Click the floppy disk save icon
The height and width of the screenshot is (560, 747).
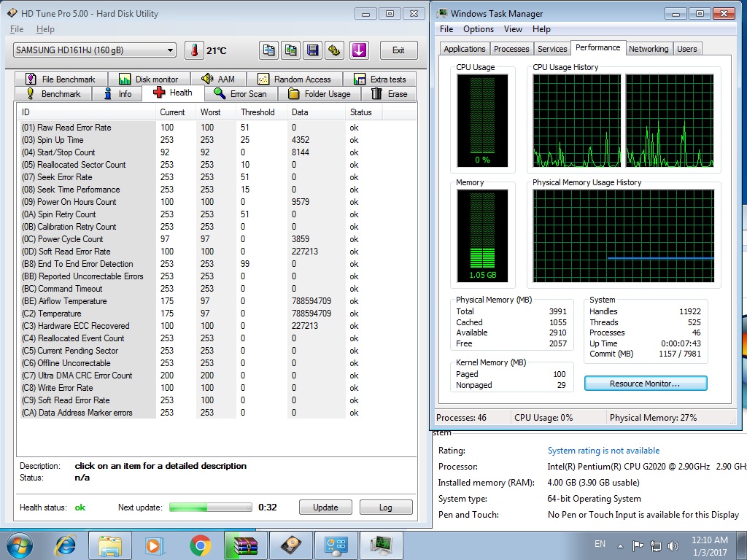click(x=313, y=50)
